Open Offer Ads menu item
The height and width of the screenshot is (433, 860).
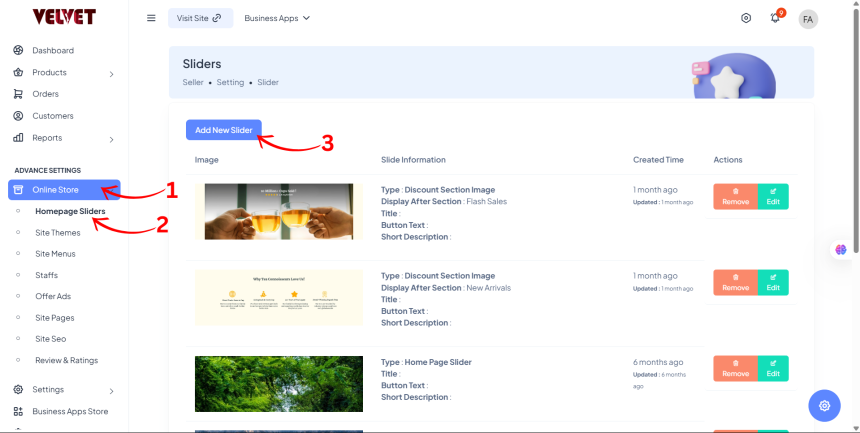[55, 296]
